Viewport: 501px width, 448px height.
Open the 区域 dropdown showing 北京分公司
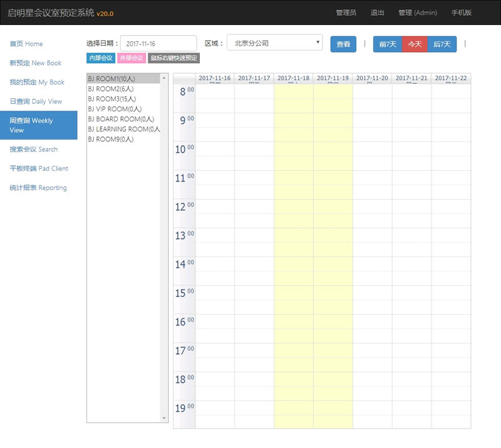tap(274, 44)
